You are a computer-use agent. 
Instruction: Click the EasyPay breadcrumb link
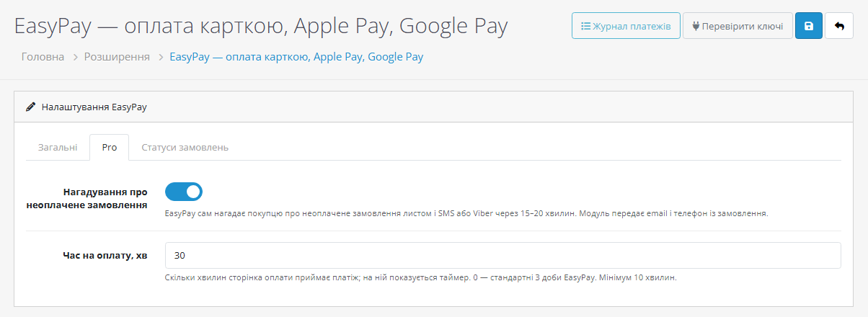pyautogui.click(x=296, y=56)
